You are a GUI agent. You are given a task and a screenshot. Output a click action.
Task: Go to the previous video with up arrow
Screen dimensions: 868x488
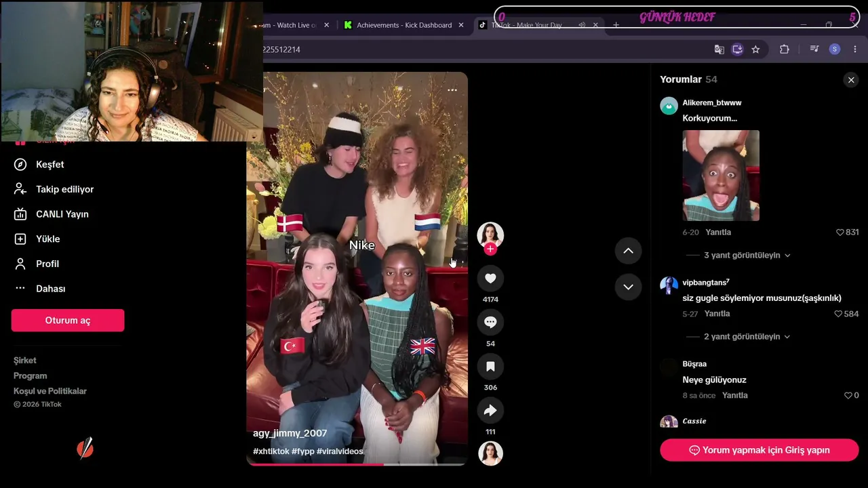(628, 251)
